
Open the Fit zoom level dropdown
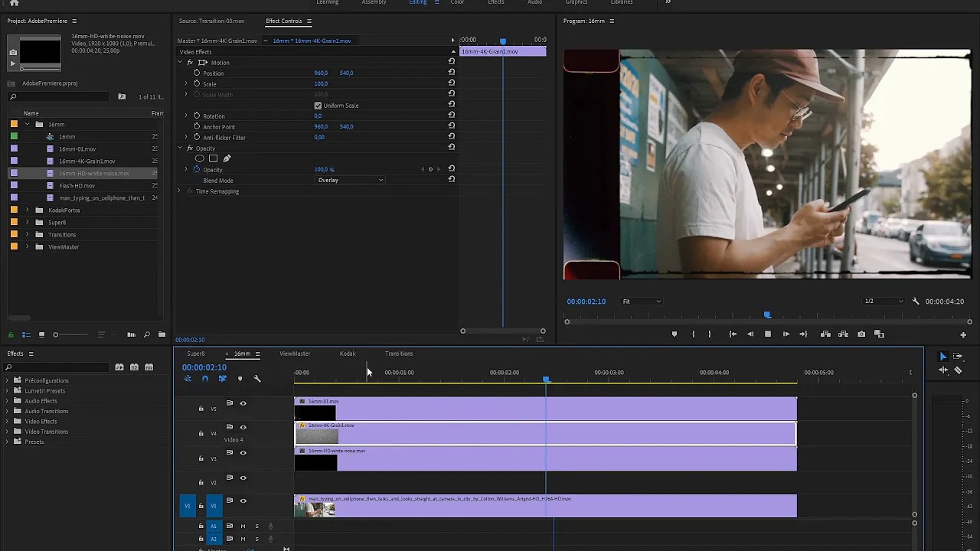coord(642,302)
